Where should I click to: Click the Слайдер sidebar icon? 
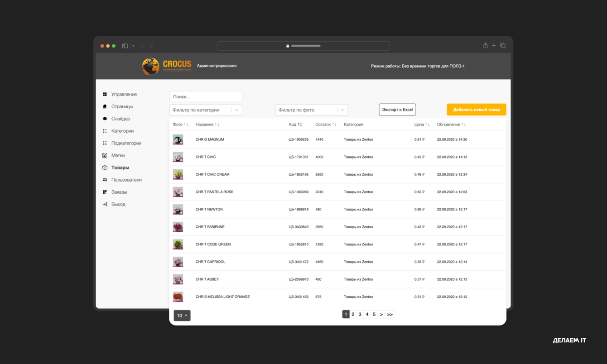pos(105,119)
